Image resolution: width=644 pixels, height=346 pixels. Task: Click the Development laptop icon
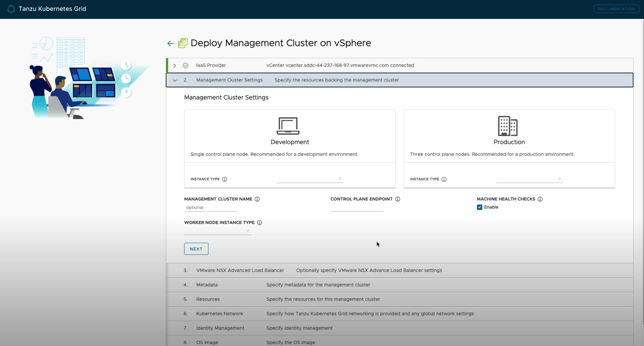(288, 126)
